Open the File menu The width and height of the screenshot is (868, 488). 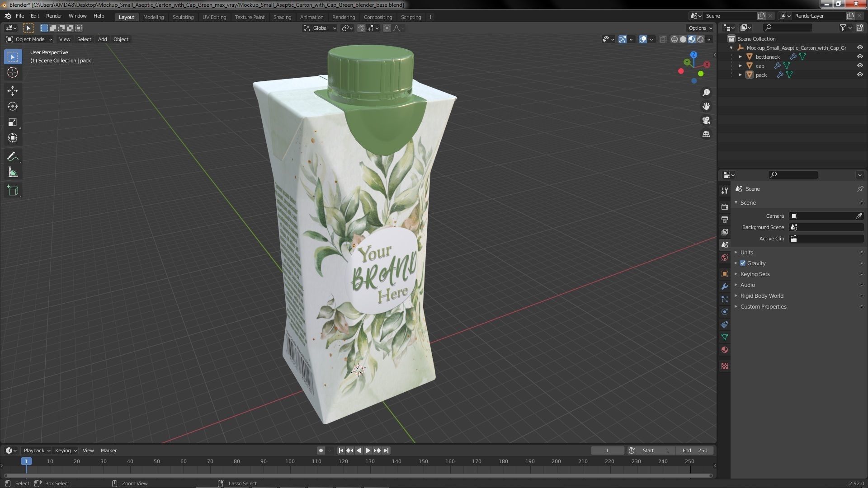[x=20, y=16]
